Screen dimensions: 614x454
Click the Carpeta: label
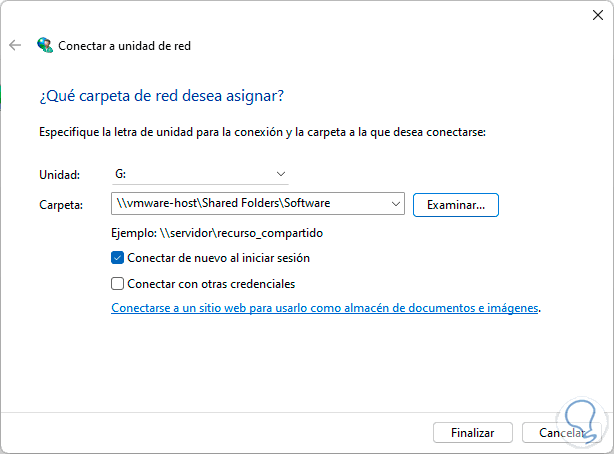[x=60, y=204]
